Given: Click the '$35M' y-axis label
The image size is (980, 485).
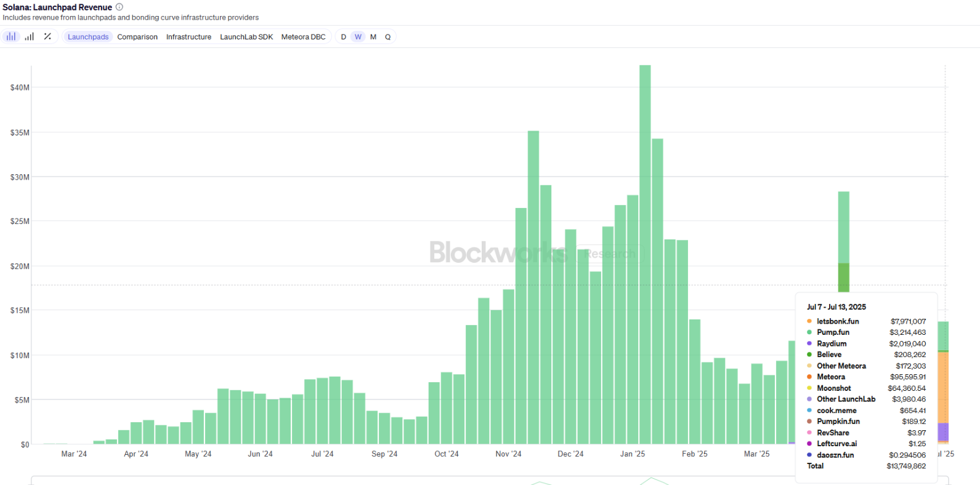Looking at the screenshot, I should click(20, 132).
